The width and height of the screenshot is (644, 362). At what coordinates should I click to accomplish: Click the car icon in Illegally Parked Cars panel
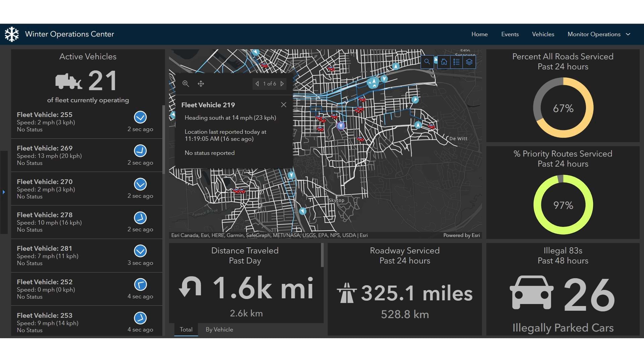tap(531, 292)
